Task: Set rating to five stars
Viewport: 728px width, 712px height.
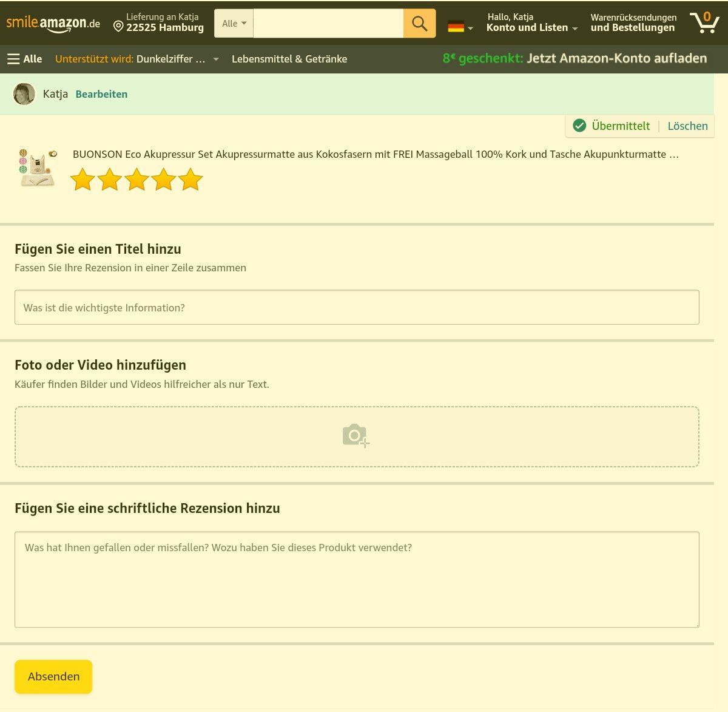Action: coord(190,180)
